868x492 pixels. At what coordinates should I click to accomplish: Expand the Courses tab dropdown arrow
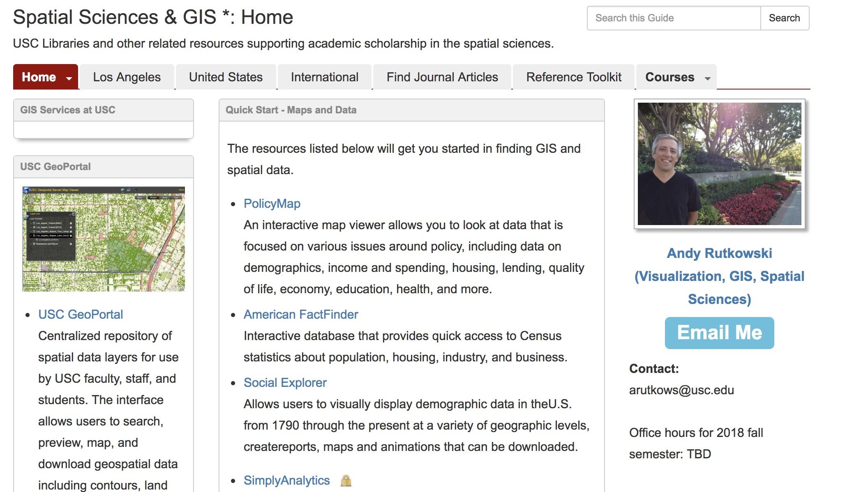click(x=707, y=78)
